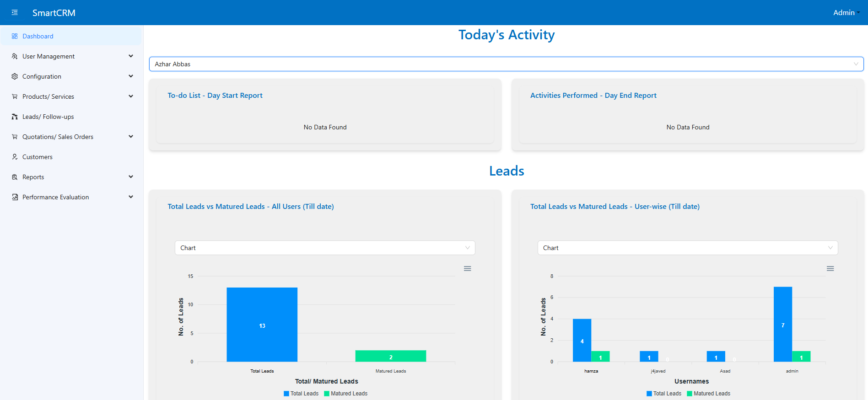
Task: Click the 'Asad' username axis label
Action: [x=725, y=371]
